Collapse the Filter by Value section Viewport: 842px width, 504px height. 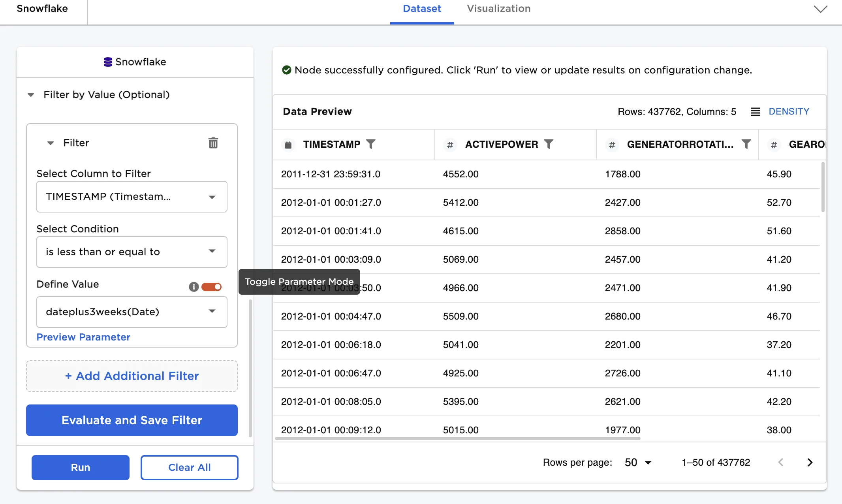31,95
